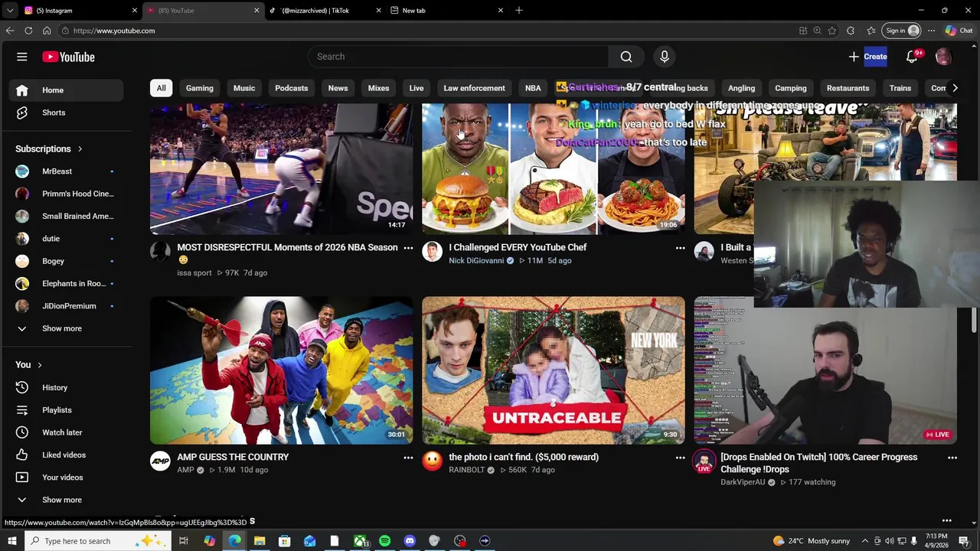This screenshot has width=980, height=551.
Task: Open RAINBOLT channel avatar
Action: [433, 461]
